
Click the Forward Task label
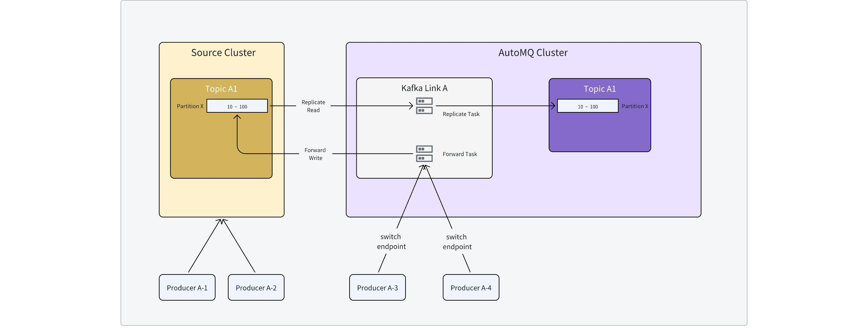tap(460, 154)
